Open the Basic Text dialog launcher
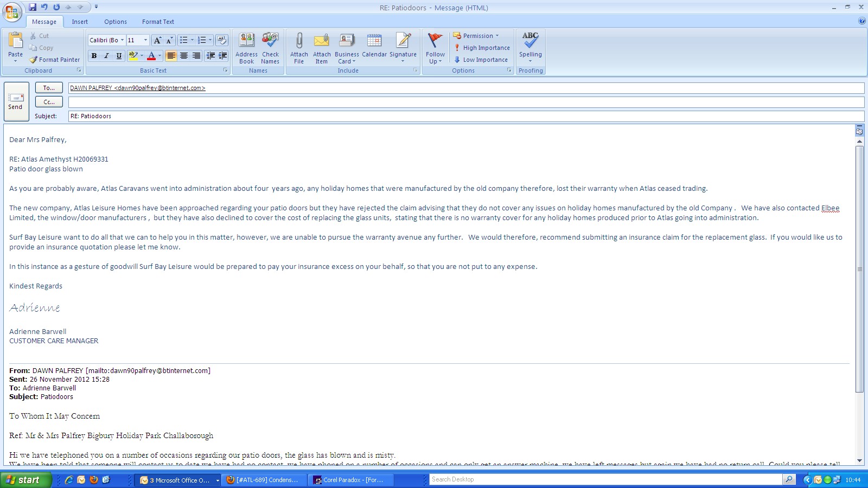The height and width of the screenshot is (488, 868). pos(226,70)
